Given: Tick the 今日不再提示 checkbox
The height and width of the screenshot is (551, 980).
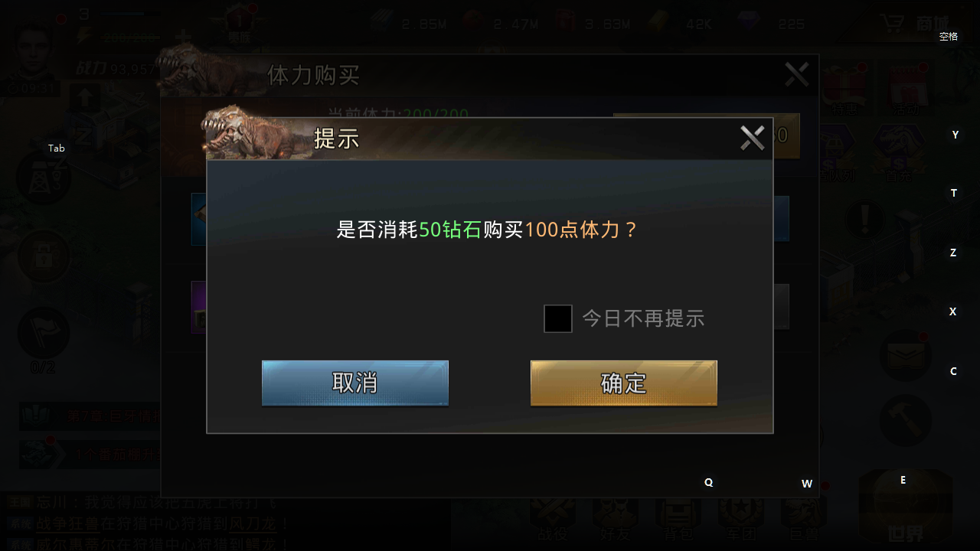Looking at the screenshot, I should 558,318.
